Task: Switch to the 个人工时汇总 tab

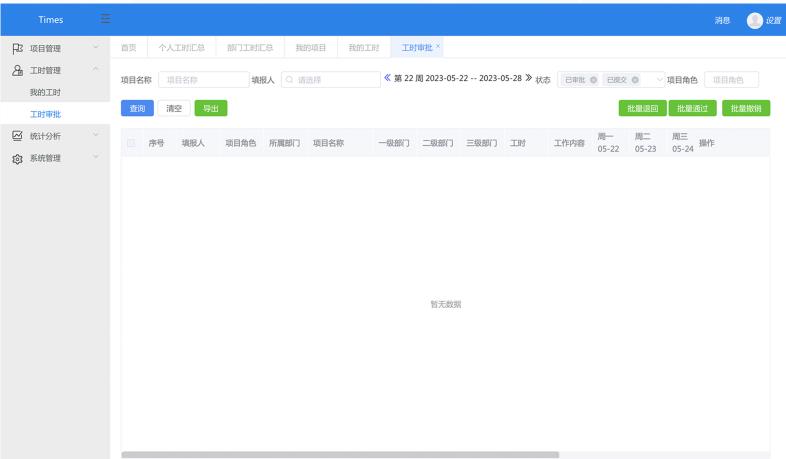Action: tap(181, 48)
